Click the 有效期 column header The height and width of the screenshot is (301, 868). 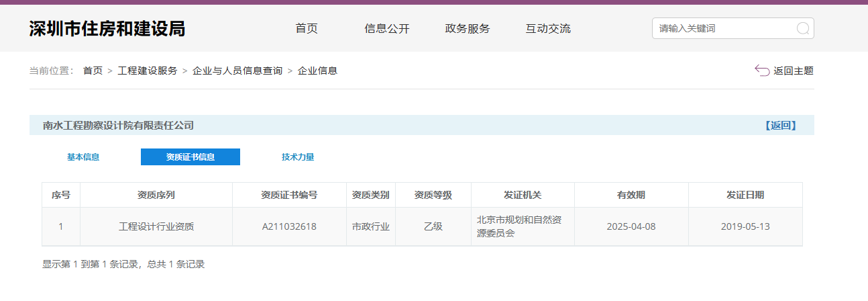pos(631,195)
